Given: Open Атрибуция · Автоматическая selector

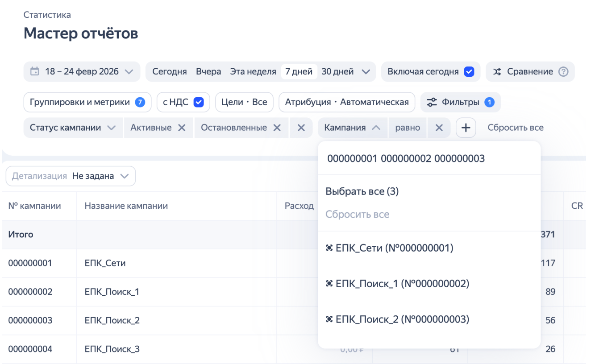Looking at the screenshot, I should [x=347, y=102].
